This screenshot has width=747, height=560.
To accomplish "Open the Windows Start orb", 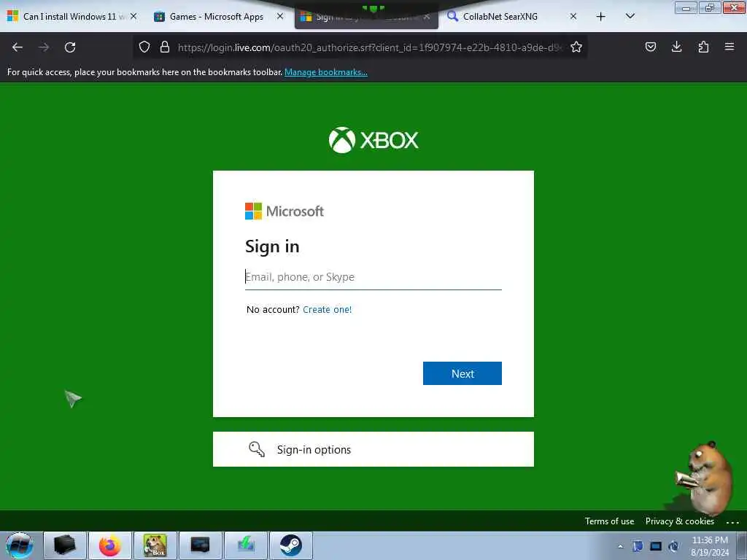I will tap(20, 545).
